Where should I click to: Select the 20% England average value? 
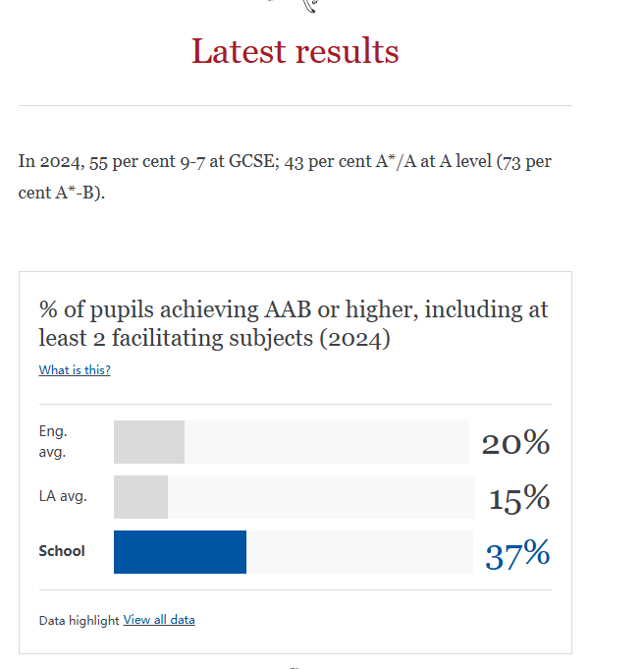(516, 443)
